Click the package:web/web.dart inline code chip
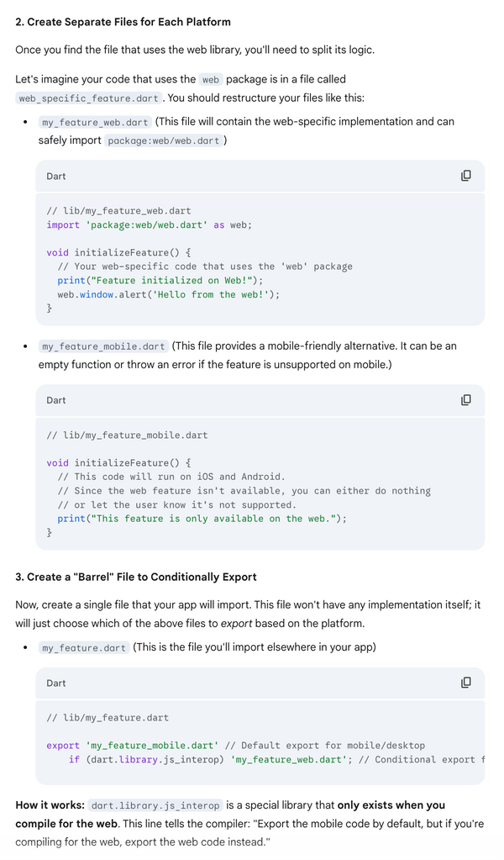 tap(164, 140)
